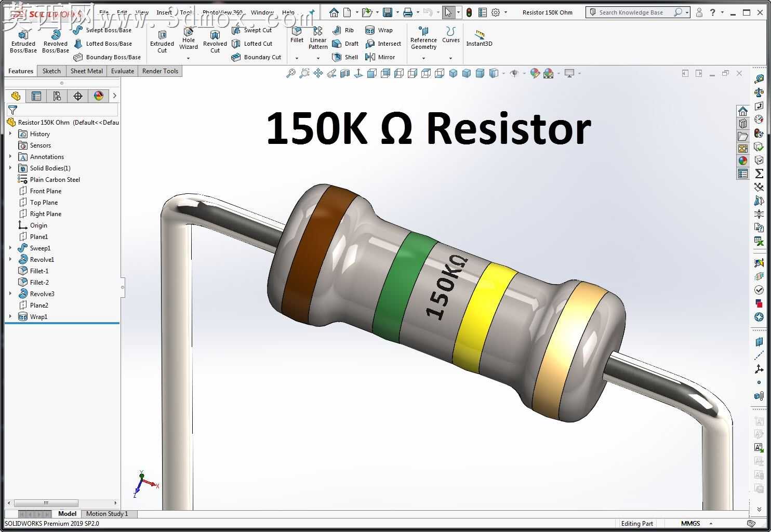Open the ConfigurationManager tab icon
Image resolution: width=771 pixels, height=532 pixels.
[57, 96]
